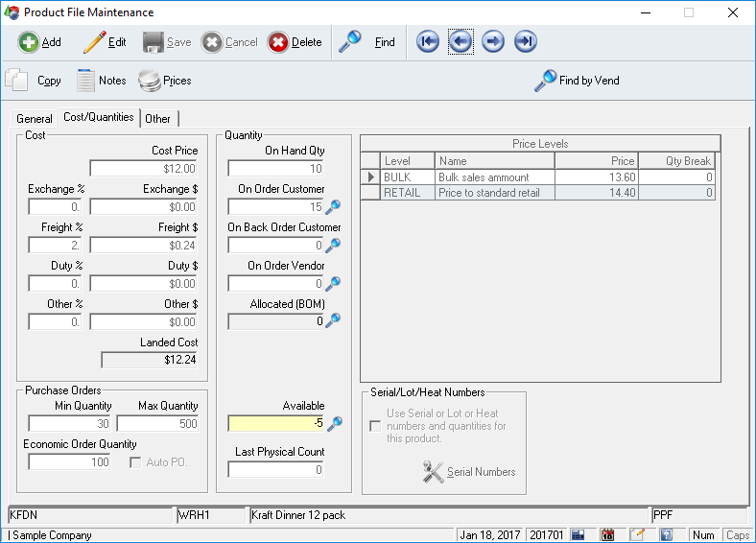Click the Find by Vend button
Image resolution: width=756 pixels, height=543 pixels.
click(577, 81)
